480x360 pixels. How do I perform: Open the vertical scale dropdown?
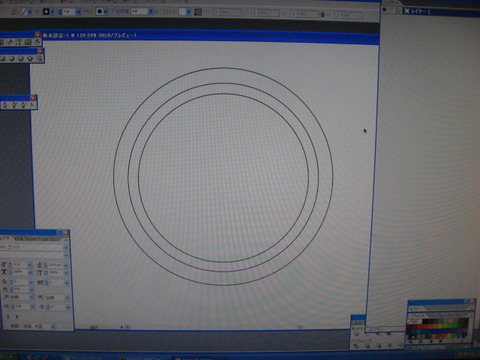click(x=66, y=273)
